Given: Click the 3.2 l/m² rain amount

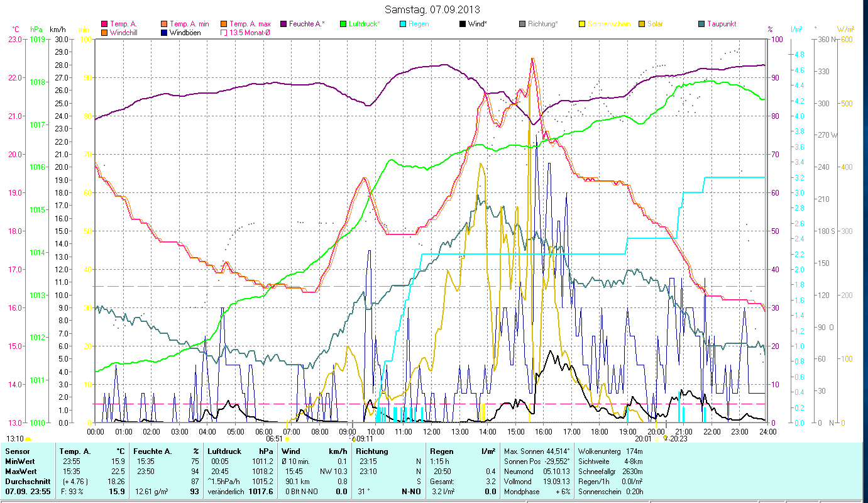Looking at the screenshot, I should click(x=444, y=492).
